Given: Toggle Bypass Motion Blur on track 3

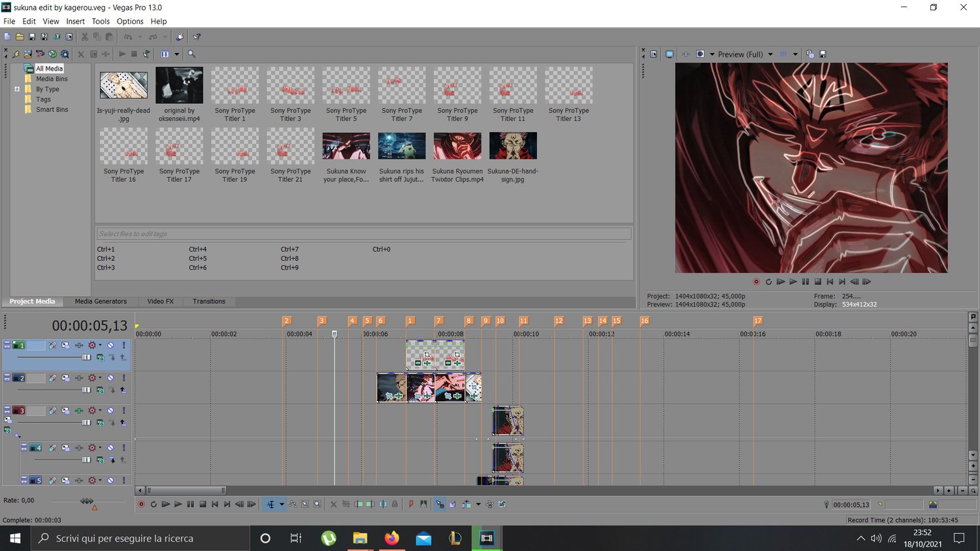Looking at the screenshot, I should coord(52,410).
